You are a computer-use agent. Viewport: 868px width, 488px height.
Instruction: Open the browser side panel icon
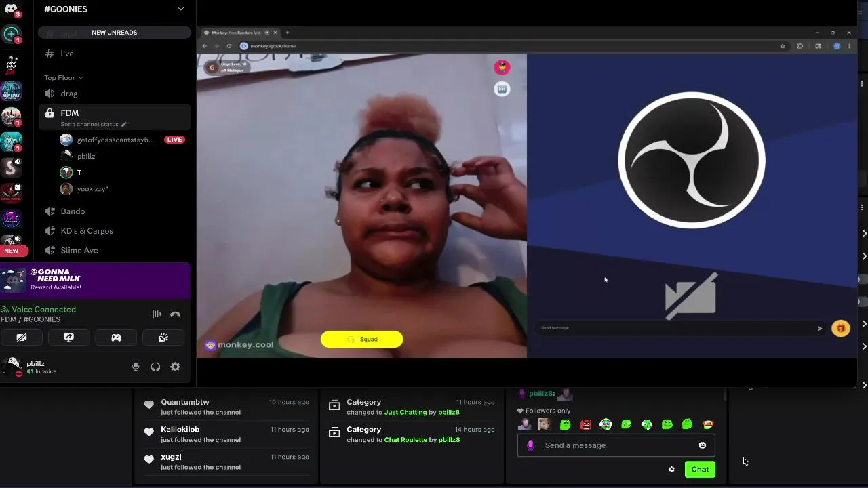[818, 46]
